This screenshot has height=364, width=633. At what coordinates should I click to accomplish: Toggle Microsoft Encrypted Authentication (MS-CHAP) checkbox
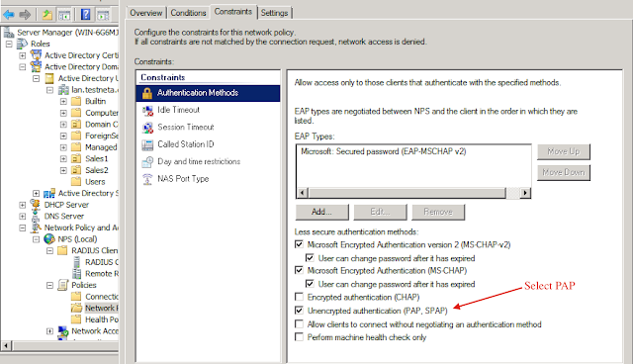click(x=299, y=270)
